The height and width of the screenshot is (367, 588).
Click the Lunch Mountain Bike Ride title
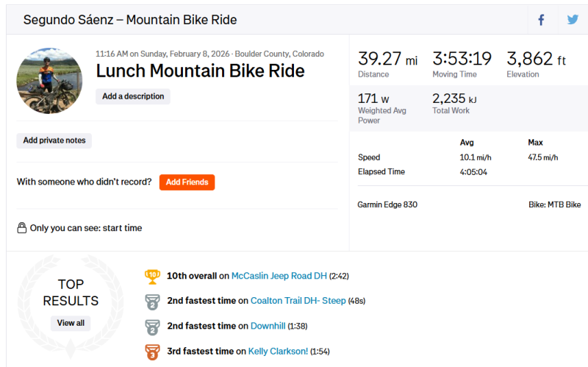pyautogui.click(x=200, y=71)
